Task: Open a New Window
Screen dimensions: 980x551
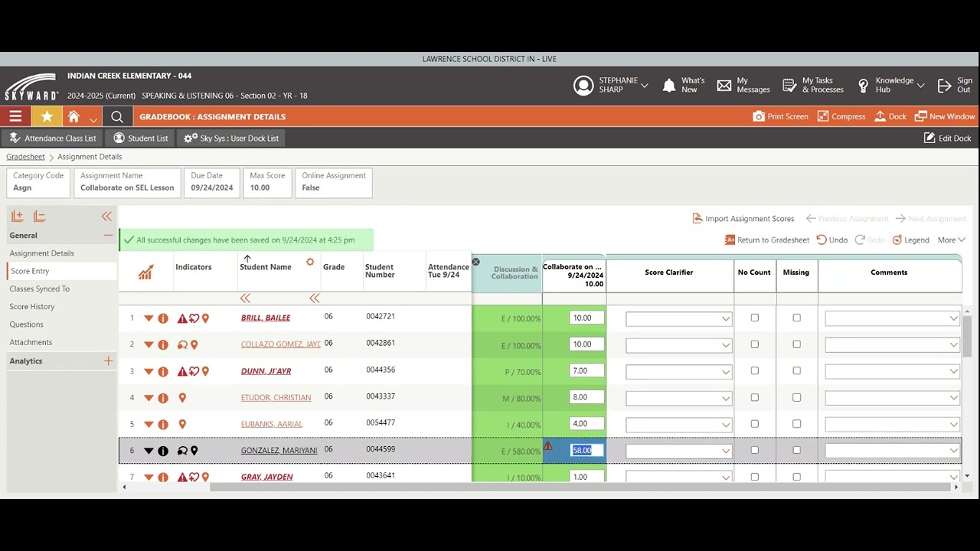Action: pos(945,116)
